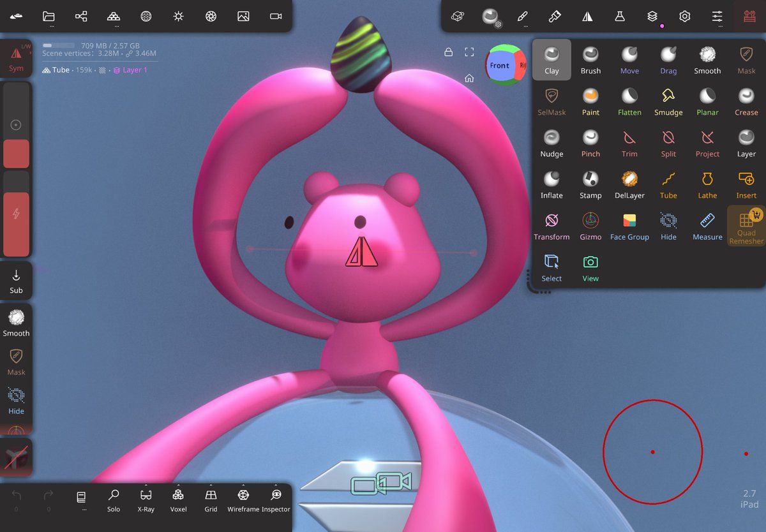Select the View camera tool

[x=590, y=267]
